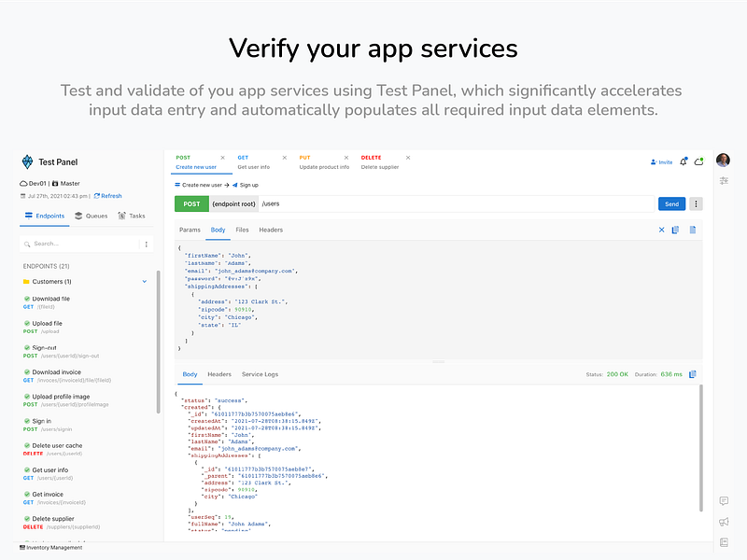Click the 636 ms duration value
Viewport: 747px width, 560px height.
671,374
